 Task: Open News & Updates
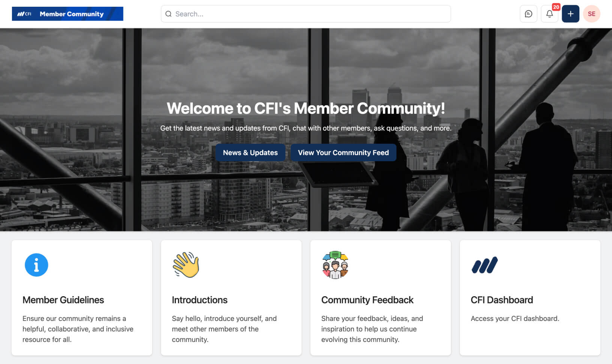click(250, 152)
